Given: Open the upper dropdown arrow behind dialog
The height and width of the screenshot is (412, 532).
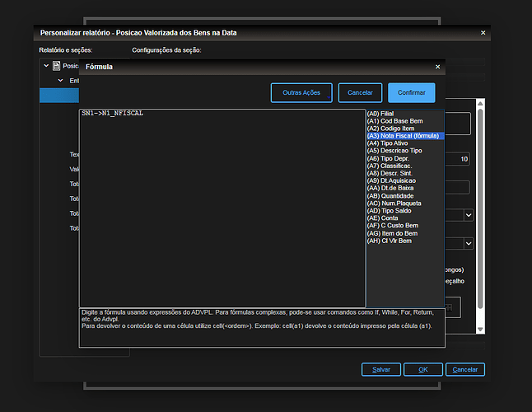Looking at the screenshot, I should [x=469, y=215].
